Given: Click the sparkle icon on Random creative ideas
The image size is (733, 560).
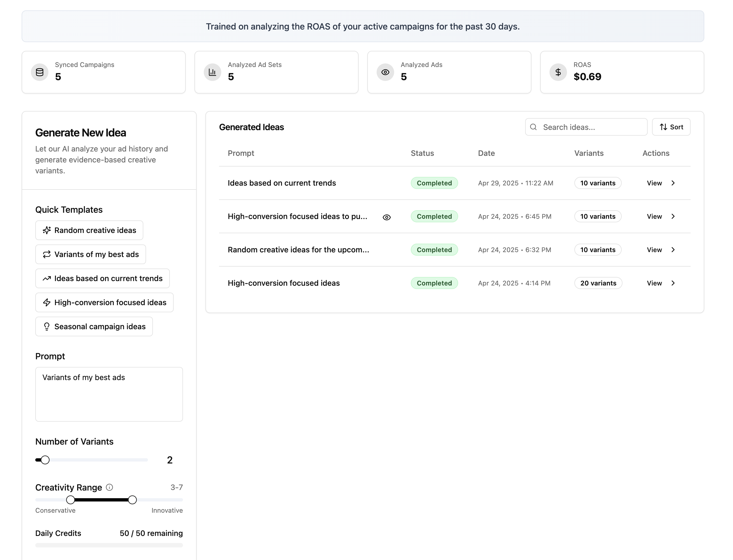Looking at the screenshot, I should 47,230.
